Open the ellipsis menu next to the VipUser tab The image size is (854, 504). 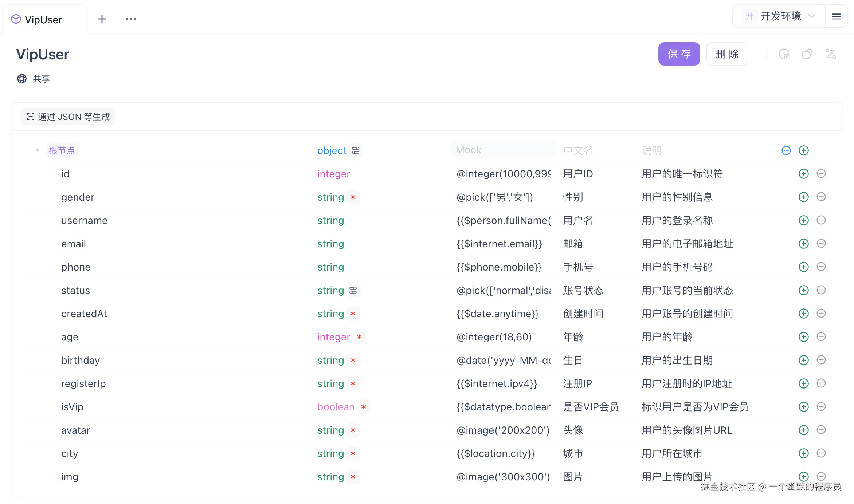click(131, 19)
